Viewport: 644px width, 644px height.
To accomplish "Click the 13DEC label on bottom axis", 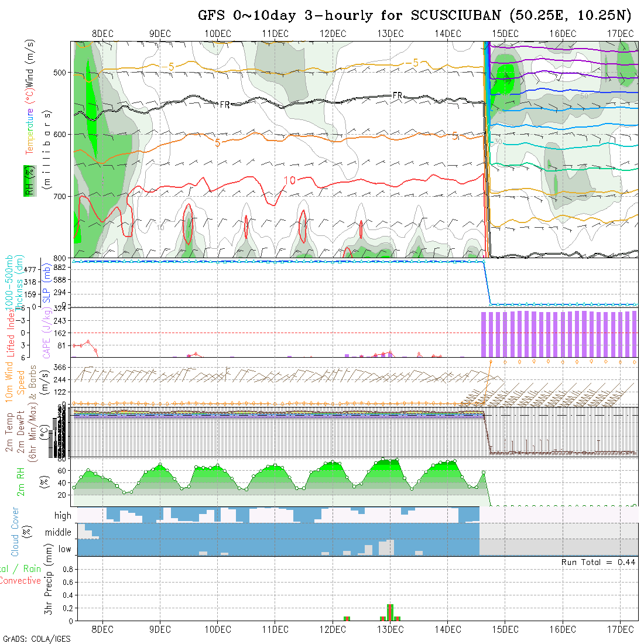I will (390, 629).
